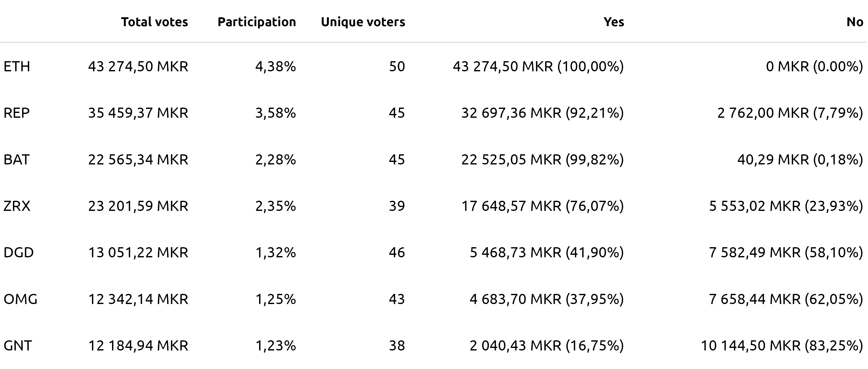Sort by the Participation column header
Image resolution: width=868 pixels, height=369 pixels.
point(256,22)
